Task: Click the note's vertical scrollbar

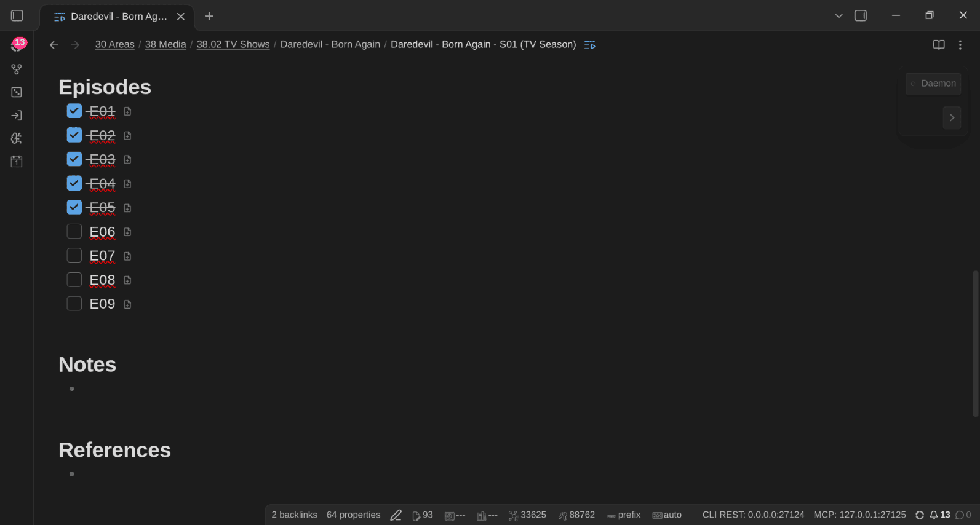Action: pyautogui.click(x=975, y=344)
